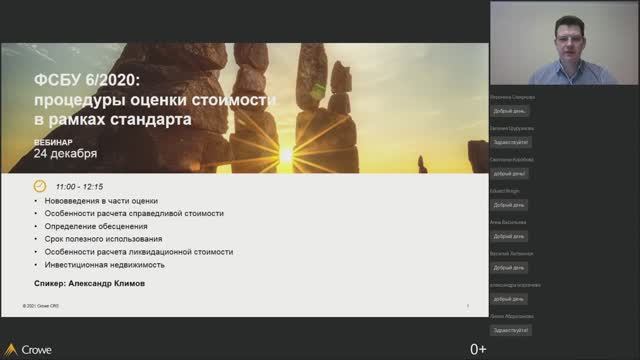
Task: Click the time range '11:00 - 12:15'
Action: pyautogui.click(x=79, y=187)
